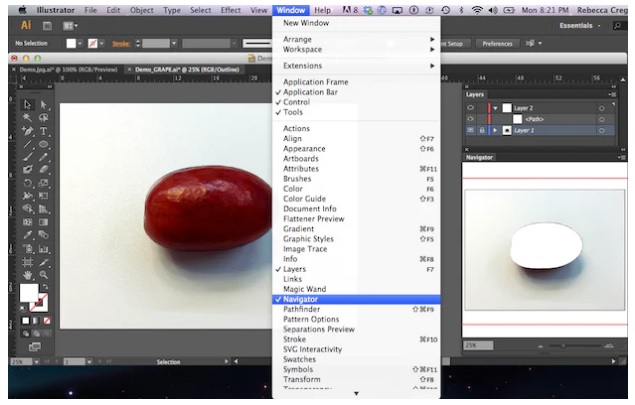Select the Pen tool

click(x=27, y=131)
